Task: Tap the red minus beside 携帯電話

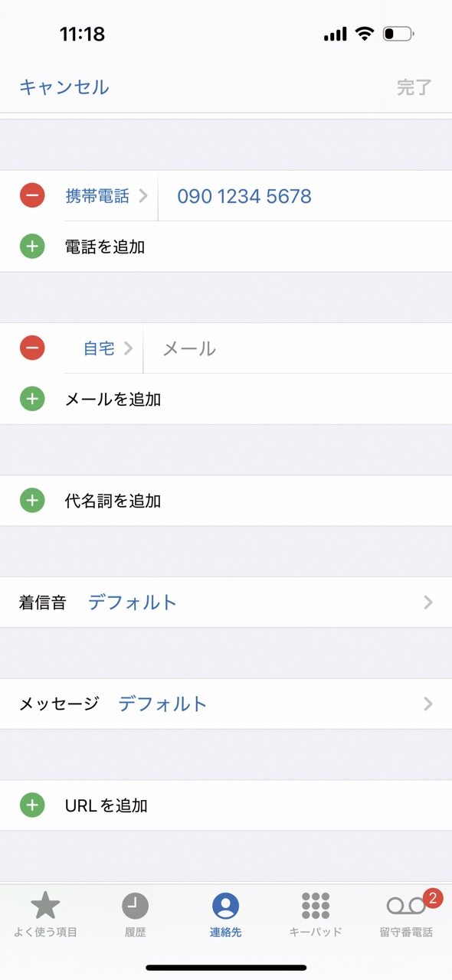Action: [x=32, y=196]
